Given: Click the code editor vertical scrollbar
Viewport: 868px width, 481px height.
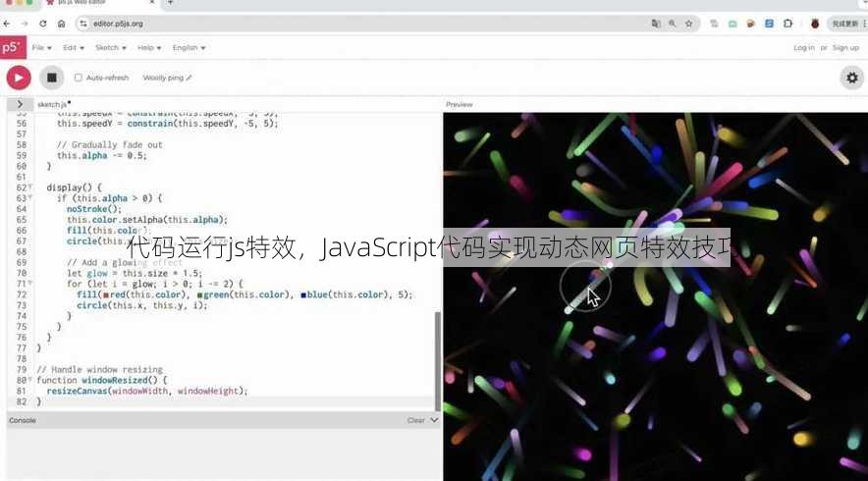Looking at the screenshot, I should click(x=437, y=360).
